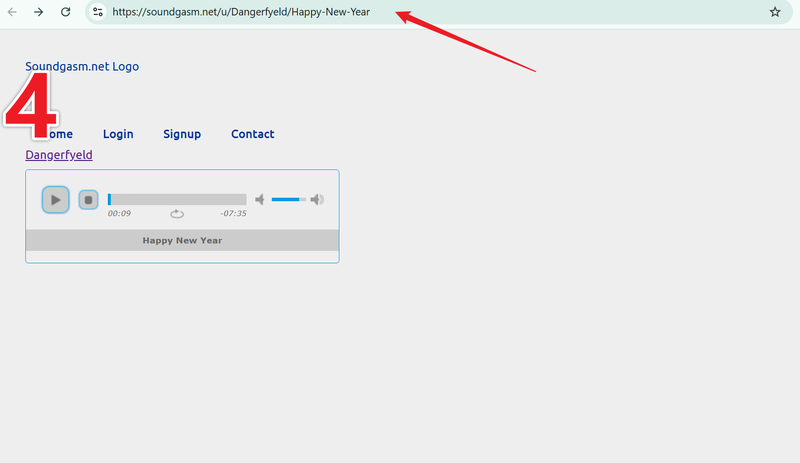The width and height of the screenshot is (800, 463).
Task: Click the Happy New Year track title
Action: click(182, 240)
